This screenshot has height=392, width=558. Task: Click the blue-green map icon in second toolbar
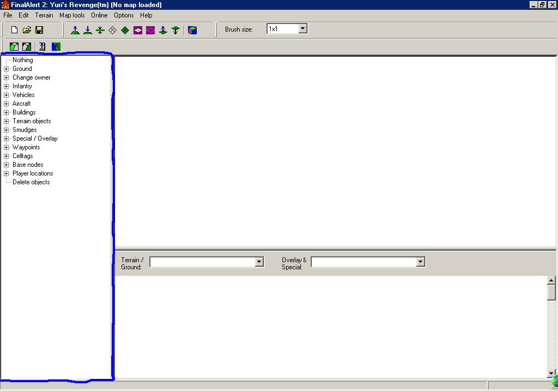point(56,47)
